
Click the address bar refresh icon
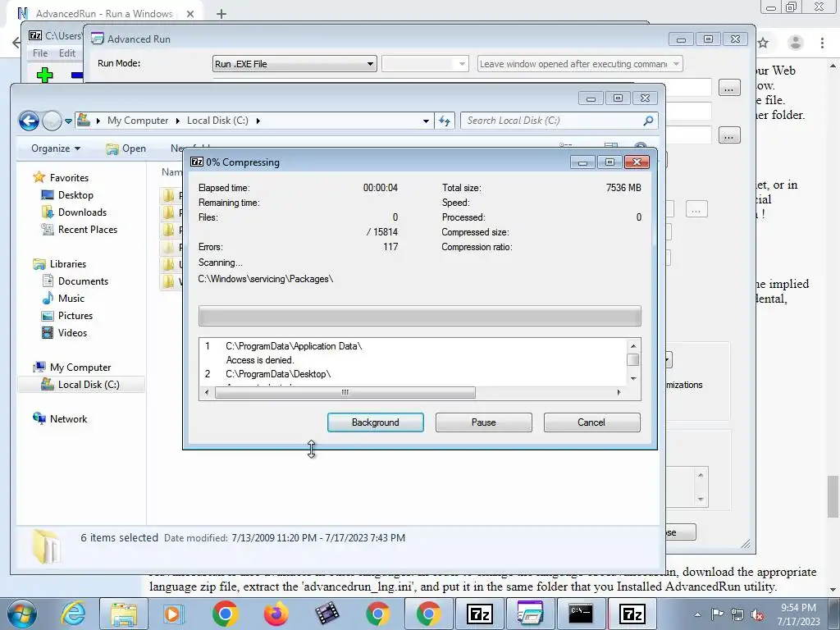(444, 121)
